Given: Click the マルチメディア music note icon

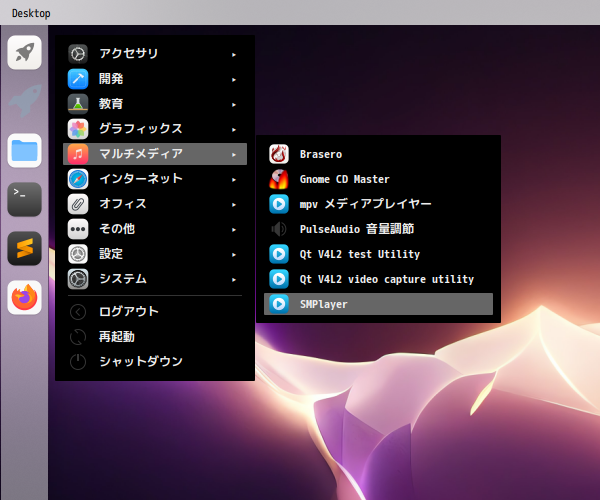Looking at the screenshot, I should [78, 154].
